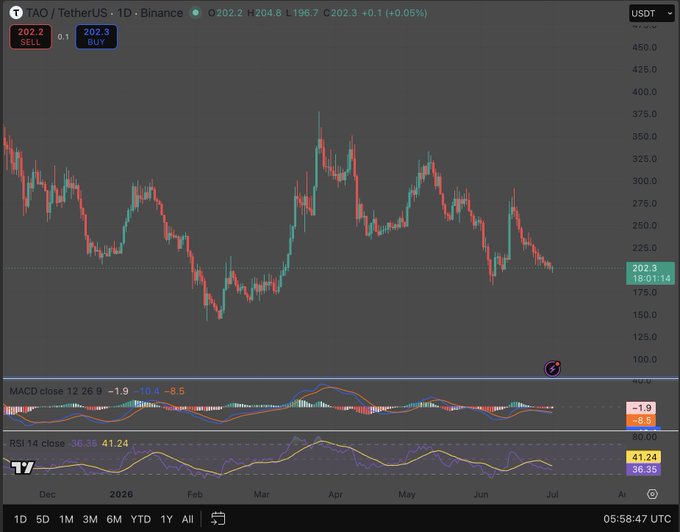Click the RSI 14 close legend
This screenshot has width=680, height=532.
pos(37,443)
